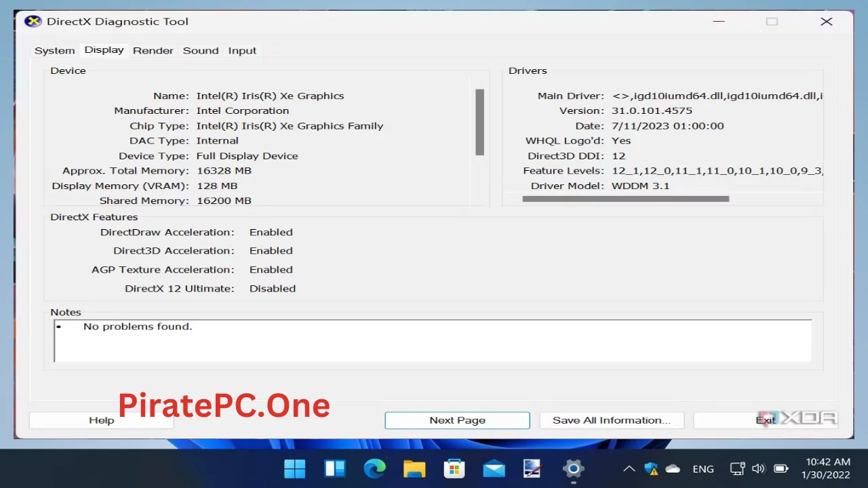Screen dimensions: 868x488
Task: Click driver version 31.0.101.4575
Action: [x=652, y=110]
